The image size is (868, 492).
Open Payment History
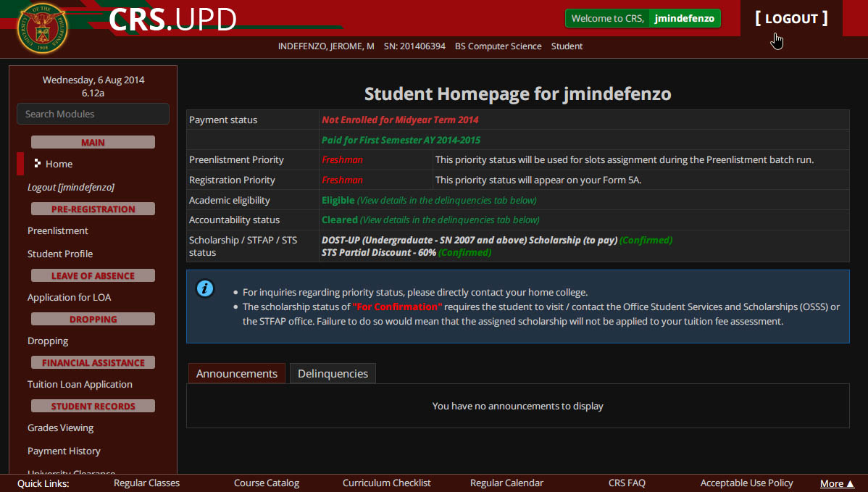tap(64, 451)
